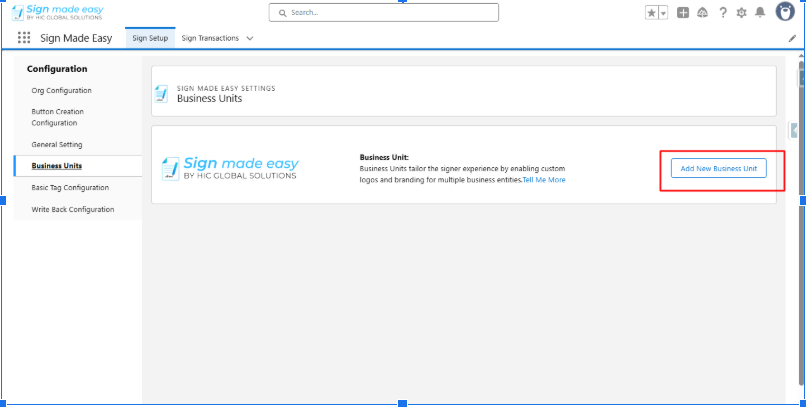
Task: Click the page vertical scrollbar
Action: click(801, 221)
